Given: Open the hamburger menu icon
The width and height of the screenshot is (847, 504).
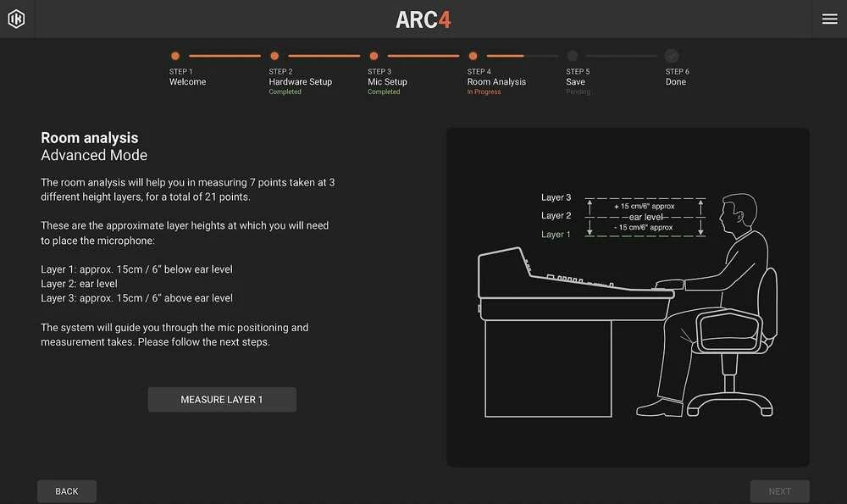Looking at the screenshot, I should coord(829,19).
